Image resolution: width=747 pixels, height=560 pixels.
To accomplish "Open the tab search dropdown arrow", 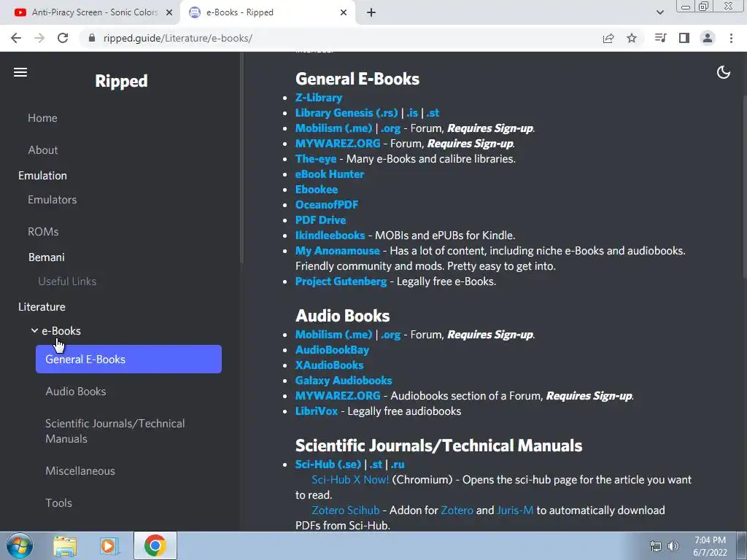I will coord(659,12).
